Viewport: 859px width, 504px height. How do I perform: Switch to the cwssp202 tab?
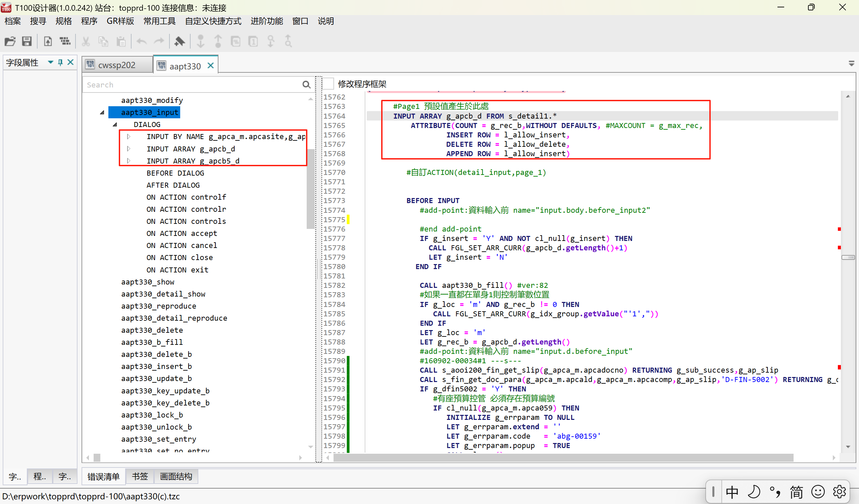[116, 65]
